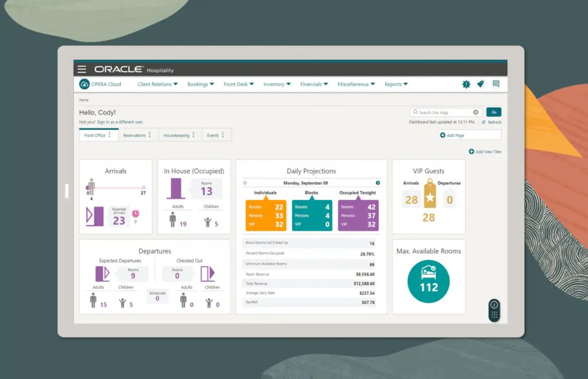Viewport: 588px width, 379px height.
Task: Open the messages chat icon
Action: click(496, 84)
